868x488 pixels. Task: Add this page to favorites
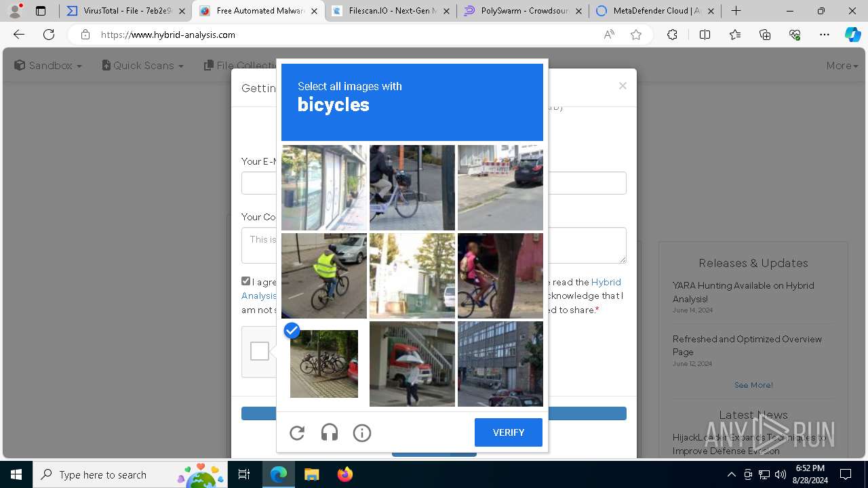636,35
